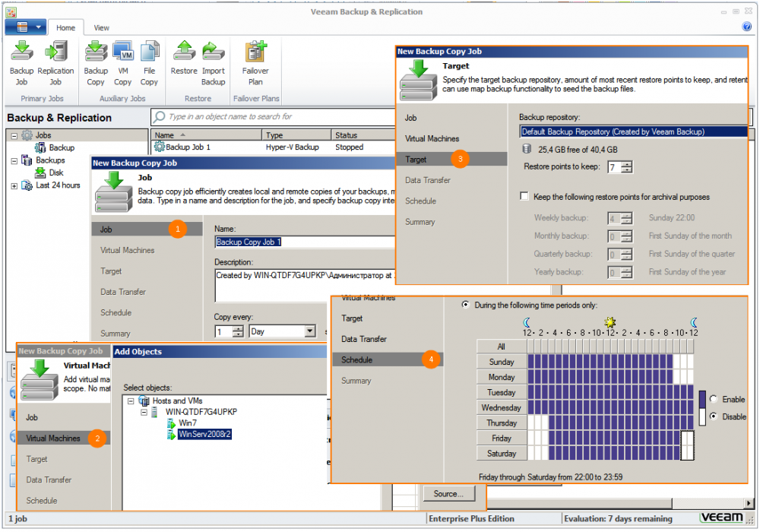Click the WinServ2008r2 VM icon
Image resolution: width=760 pixels, height=532 pixels.
coord(171,434)
